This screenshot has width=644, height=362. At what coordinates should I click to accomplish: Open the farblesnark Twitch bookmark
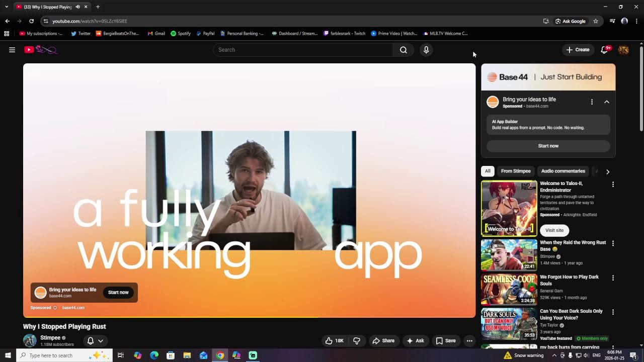344,34
